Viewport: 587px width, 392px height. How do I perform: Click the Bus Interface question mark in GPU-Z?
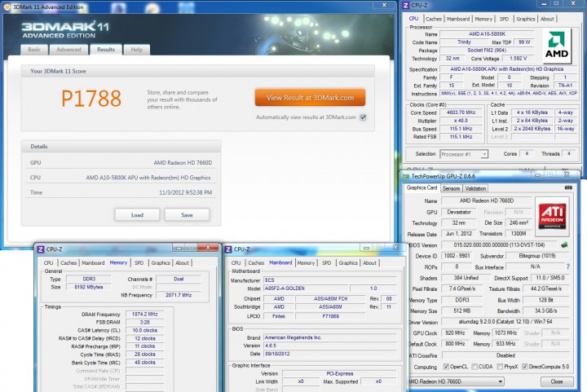568,266
